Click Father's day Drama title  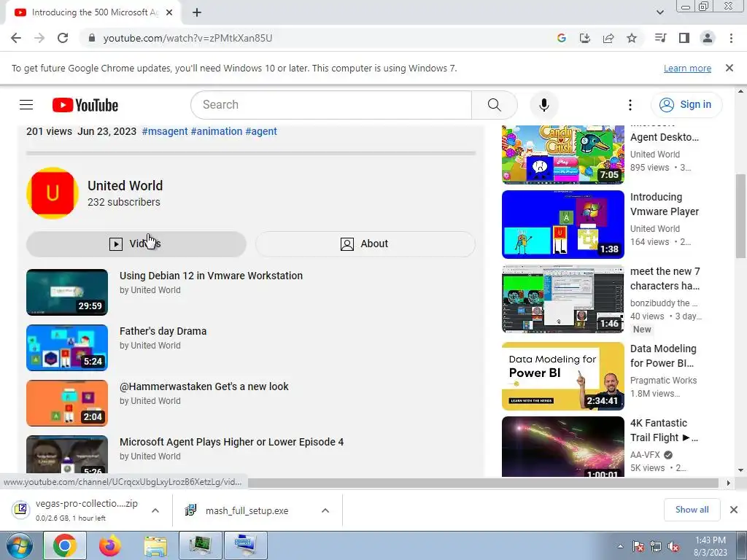(x=163, y=332)
